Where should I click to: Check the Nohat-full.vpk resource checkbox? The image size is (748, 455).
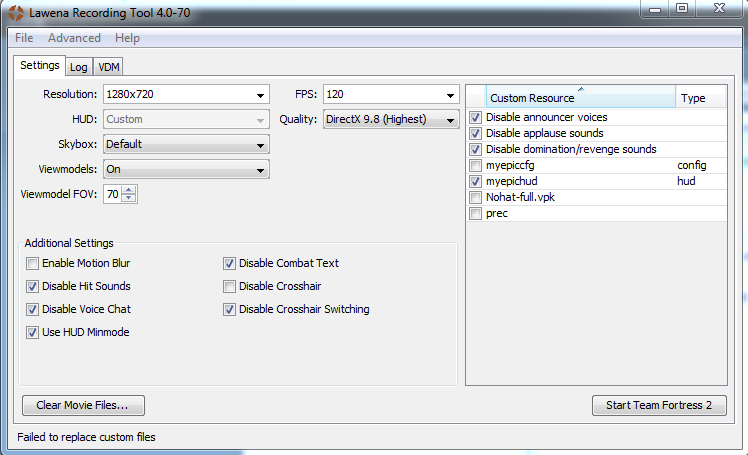[x=475, y=197]
